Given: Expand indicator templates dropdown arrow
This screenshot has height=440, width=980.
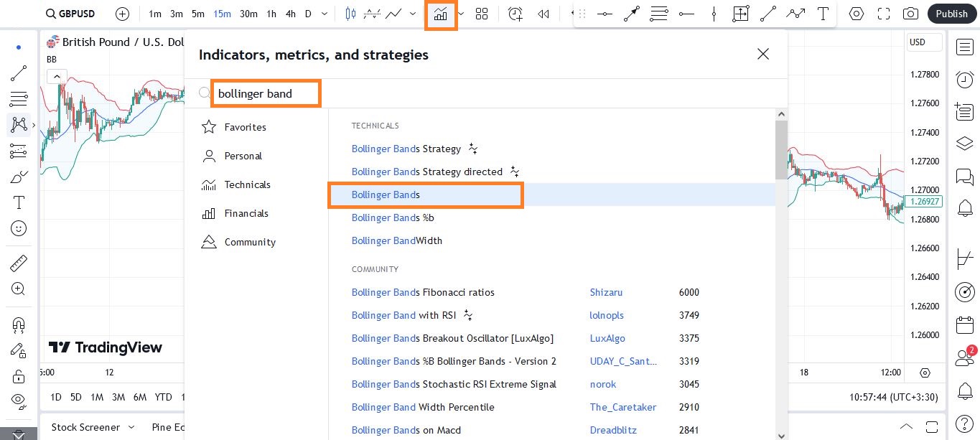Looking at the screenshot, I should point(460,14).
